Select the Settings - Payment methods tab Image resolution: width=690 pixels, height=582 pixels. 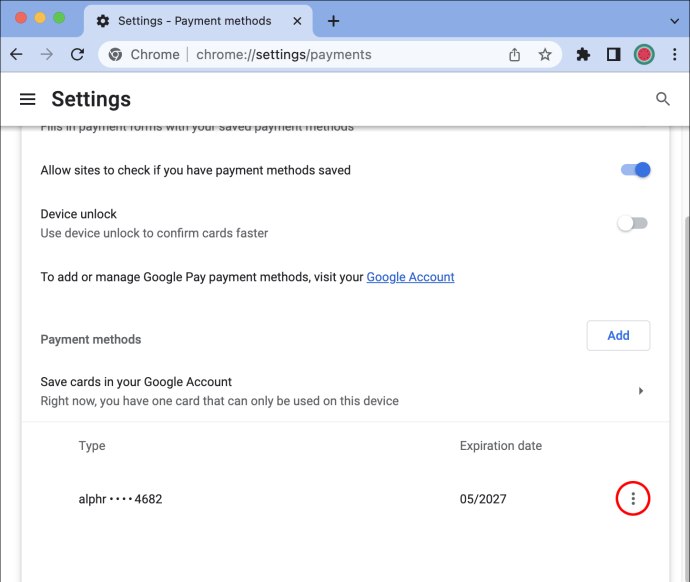tap(198, 21)
